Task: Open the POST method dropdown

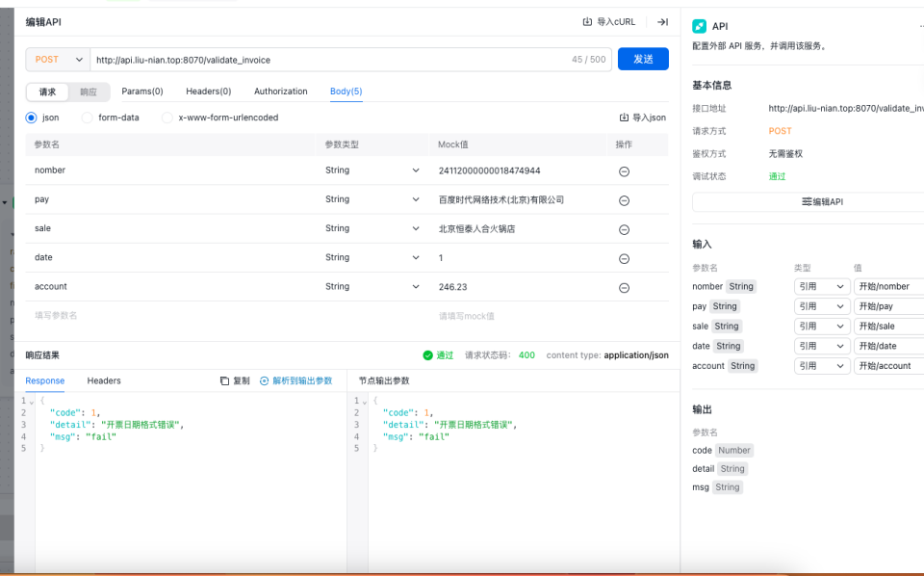Action: pyautogui.click(x=58, y=60)
